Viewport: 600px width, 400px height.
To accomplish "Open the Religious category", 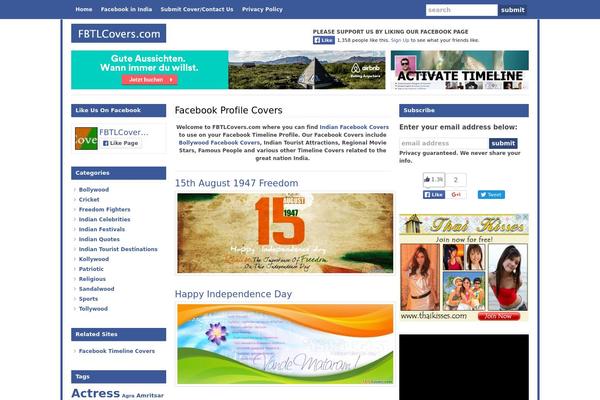I will 92,279.
